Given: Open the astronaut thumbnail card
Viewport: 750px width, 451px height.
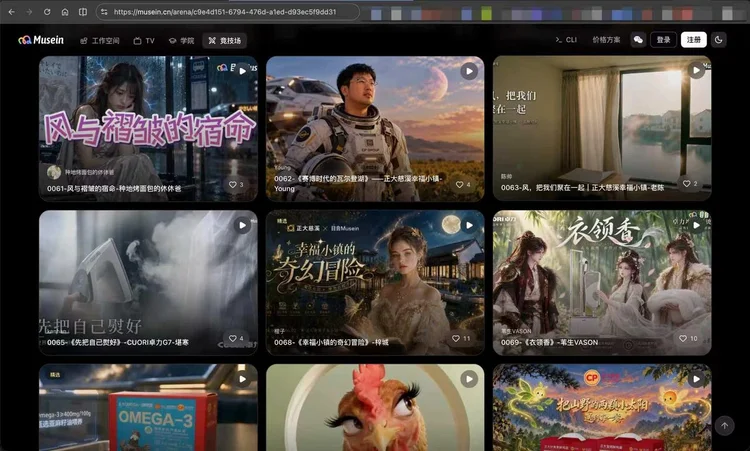Looking at the screenshot, I should pyautogui.click(x=375, y=128).
